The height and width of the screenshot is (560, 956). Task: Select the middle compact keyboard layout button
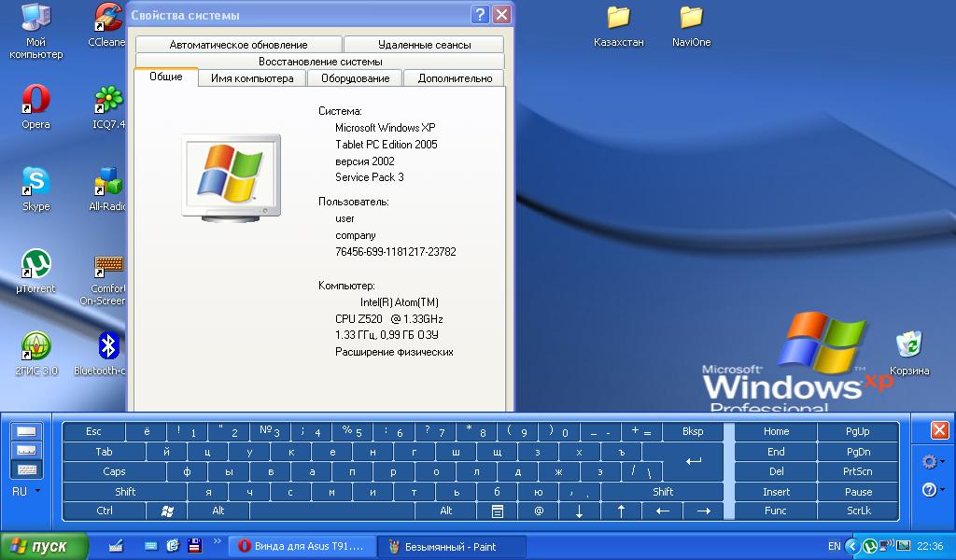click(27, 450)
